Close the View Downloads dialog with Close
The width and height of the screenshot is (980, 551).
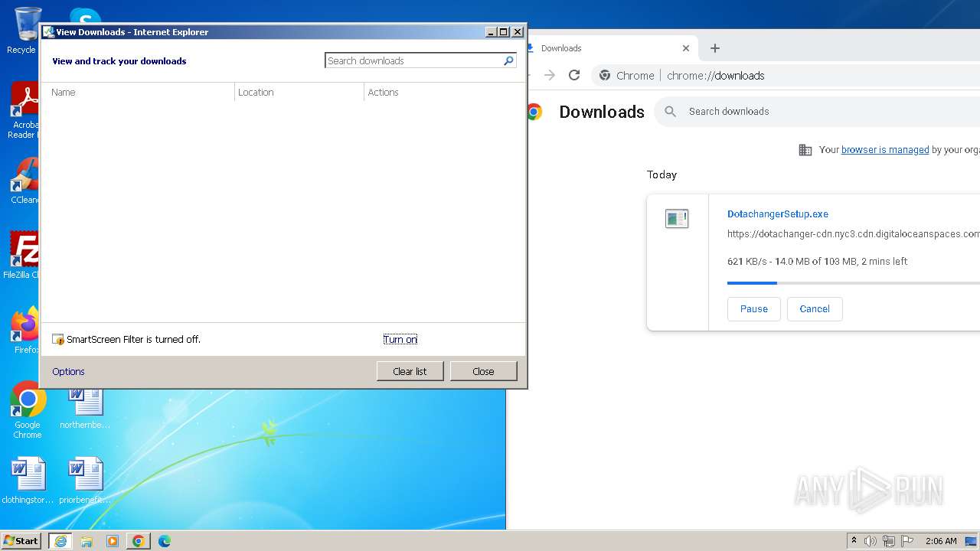click(483, 371)
